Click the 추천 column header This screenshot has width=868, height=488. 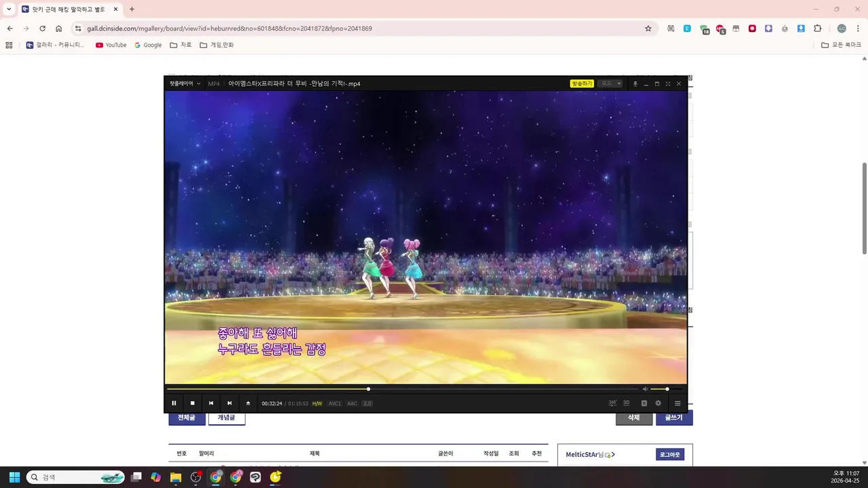tap(536, 453)
